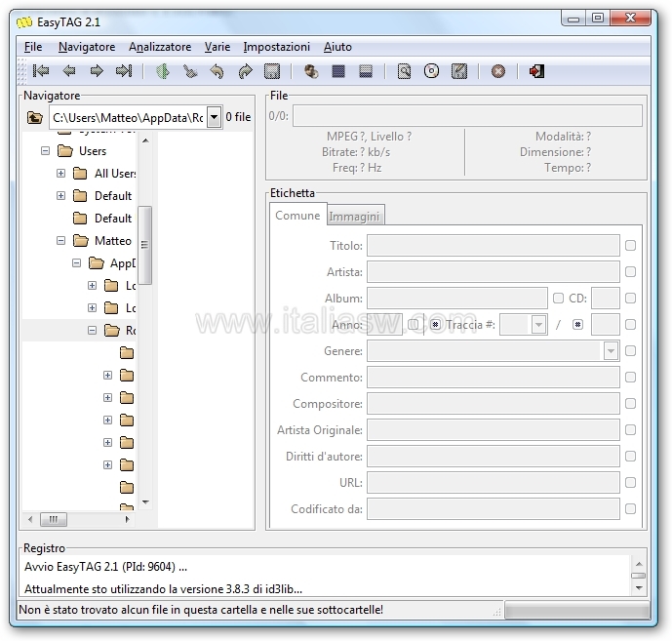Collapse the Users folder tree node

(x=45, y=151)
